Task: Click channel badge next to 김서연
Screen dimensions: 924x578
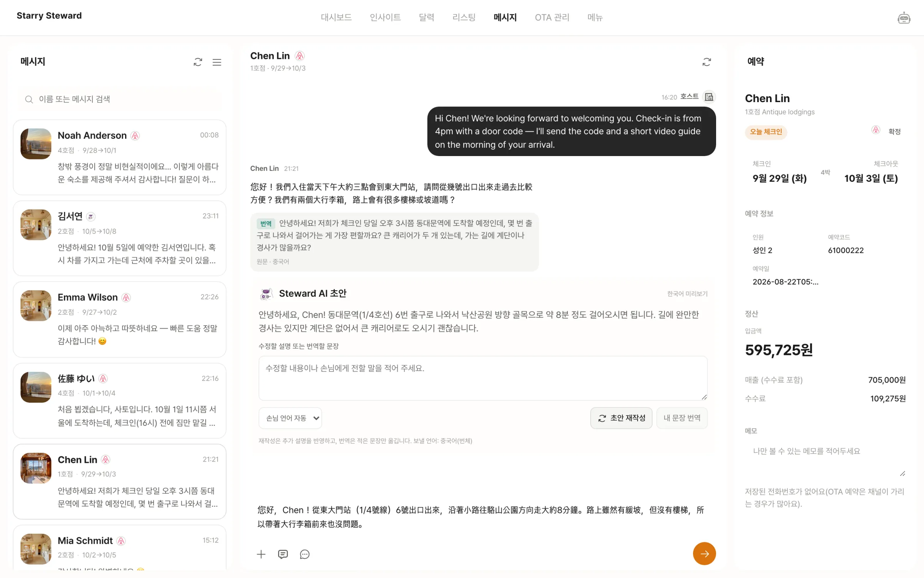Action: [91, 217]
